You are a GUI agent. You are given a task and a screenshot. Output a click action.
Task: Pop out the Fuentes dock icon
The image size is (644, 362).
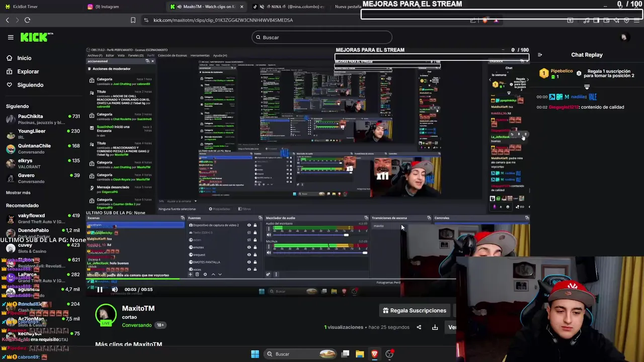(x=261, y=218)
